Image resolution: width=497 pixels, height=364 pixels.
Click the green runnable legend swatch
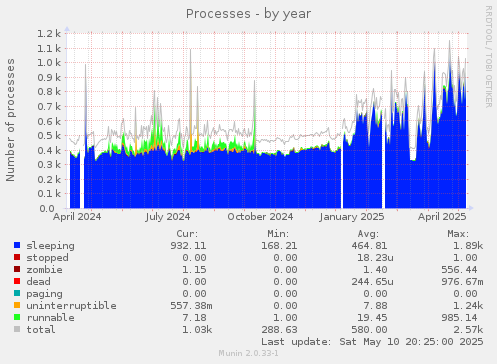17,317
